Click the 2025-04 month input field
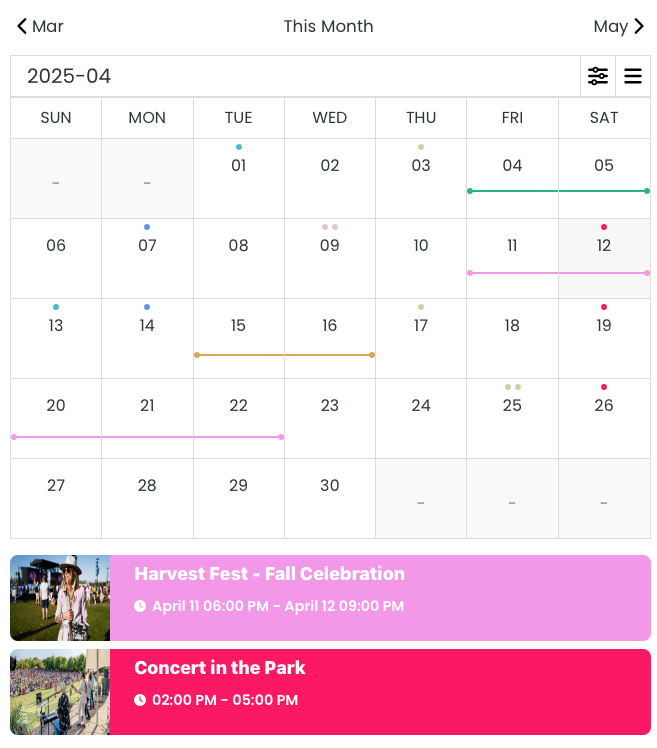657x748 pixels. (295, 76)
